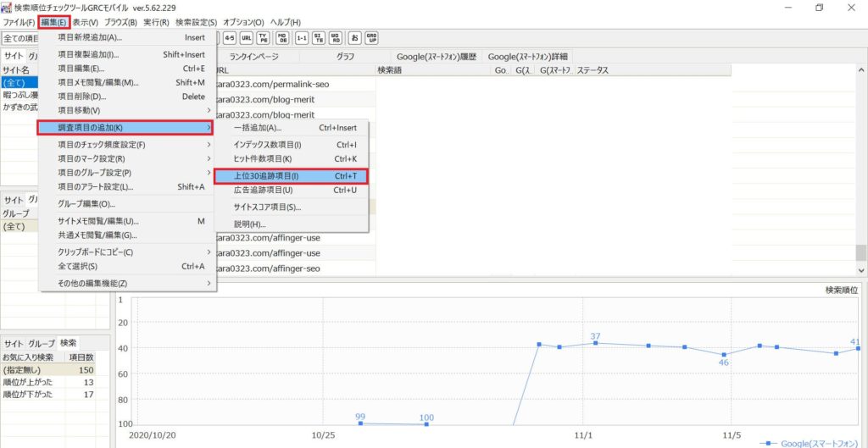Open グループ tab in bottom-left panel
The width and height of the screenshot is (868, 448).
(42, 344)
